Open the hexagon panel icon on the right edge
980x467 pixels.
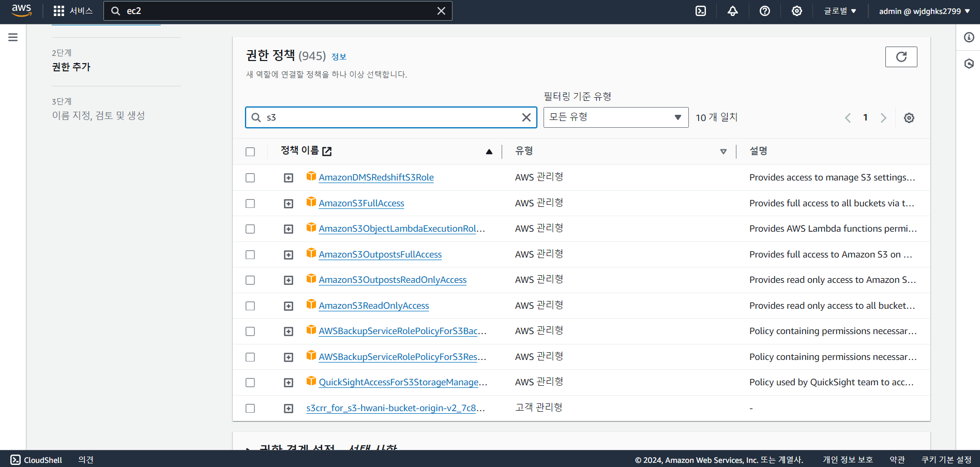tap(969, 64)
